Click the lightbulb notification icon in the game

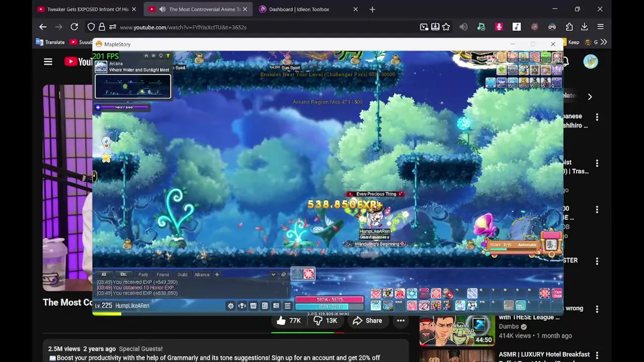[x=106, y=143]
